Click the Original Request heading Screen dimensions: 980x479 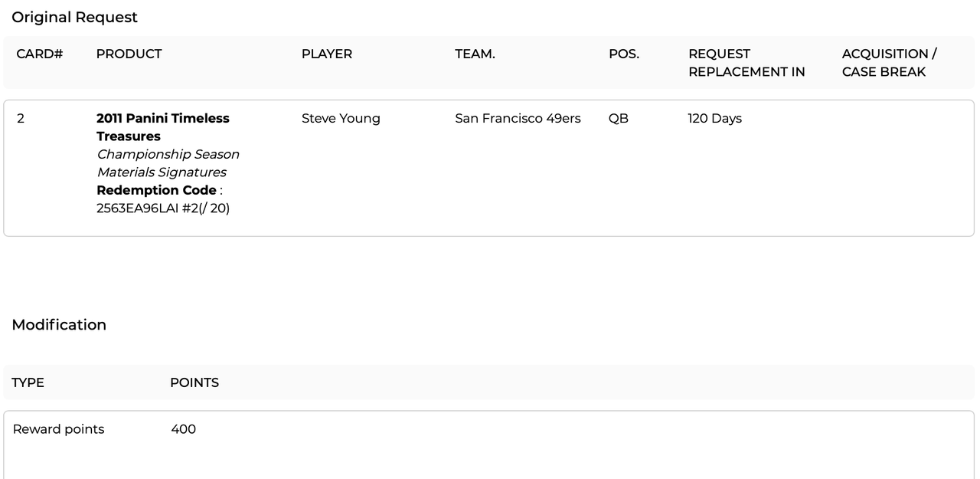74,17
